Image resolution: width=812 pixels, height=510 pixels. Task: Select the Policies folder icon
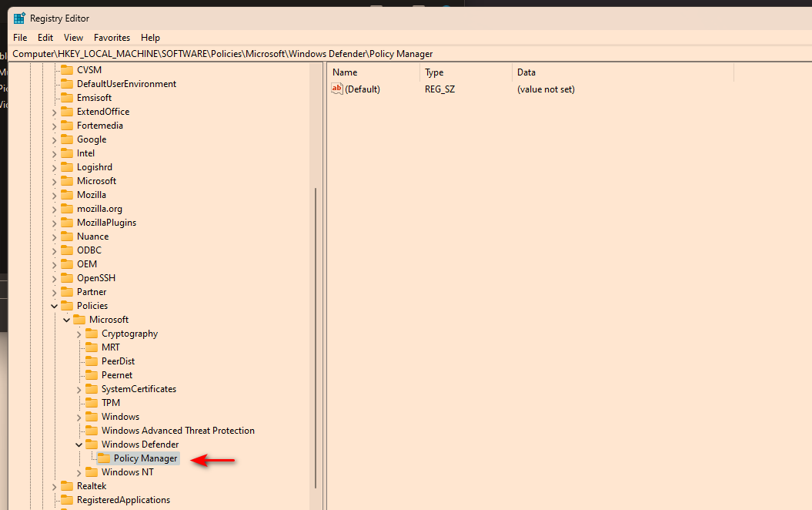(67, 306)
